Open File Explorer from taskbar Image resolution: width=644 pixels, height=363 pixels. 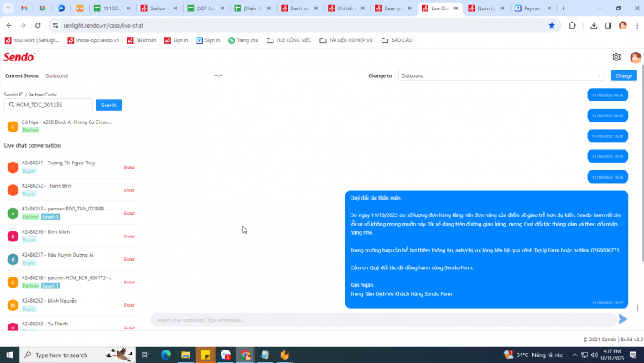pos(185,355)
